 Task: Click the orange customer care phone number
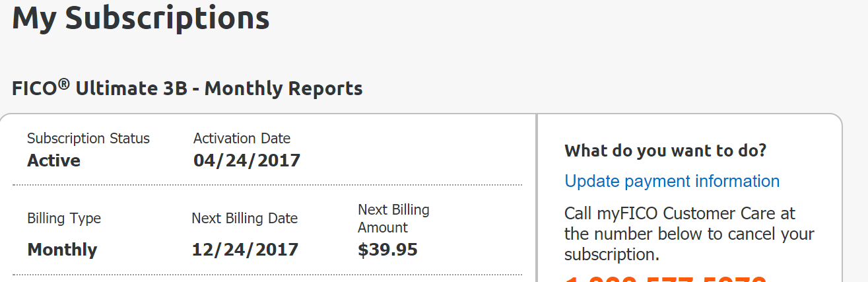[x=665, y=278]
